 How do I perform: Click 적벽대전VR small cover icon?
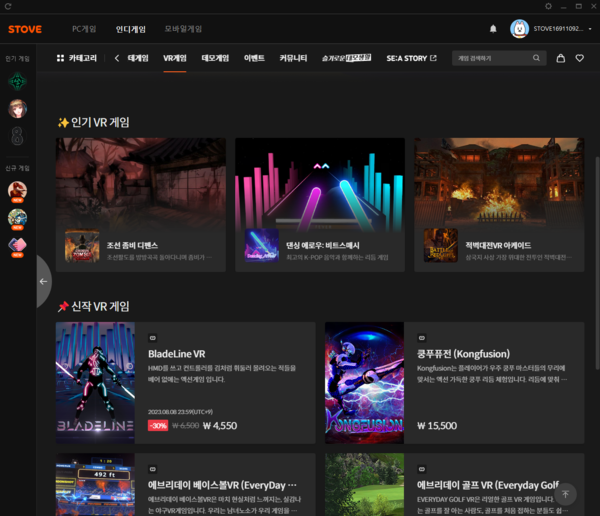click(x=441, y=245)
